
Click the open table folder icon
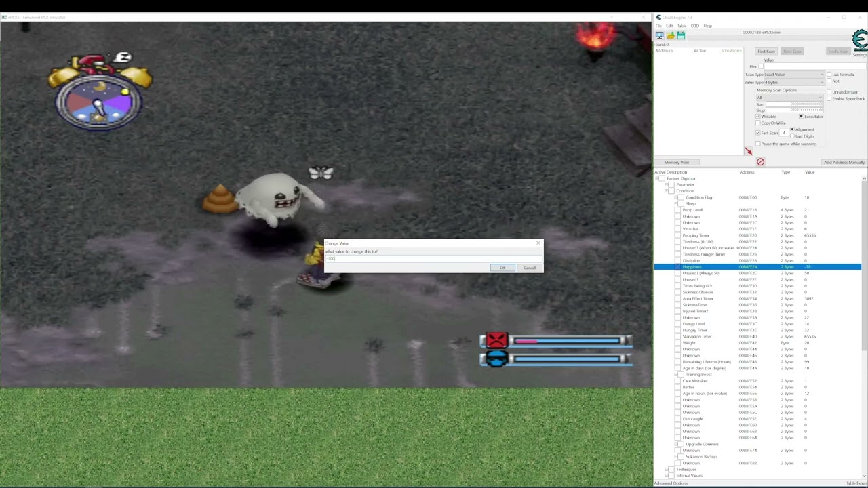670,35
